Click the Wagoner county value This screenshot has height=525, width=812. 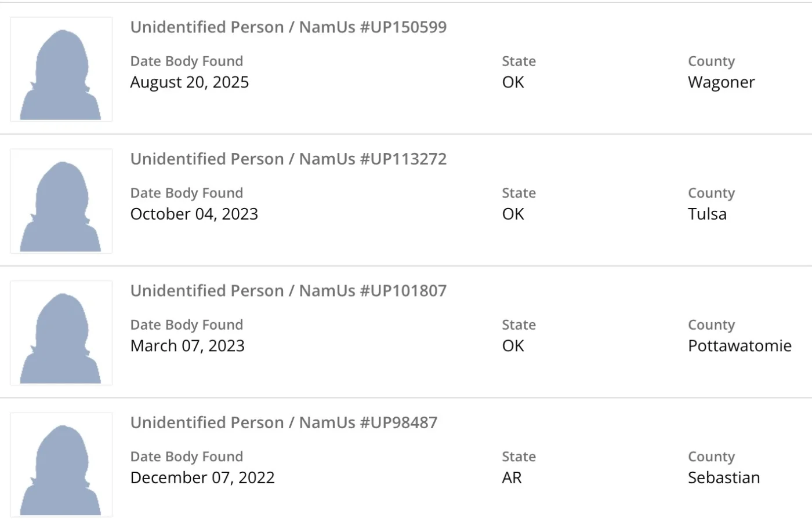pyautogui.click(x=721, y=82)
